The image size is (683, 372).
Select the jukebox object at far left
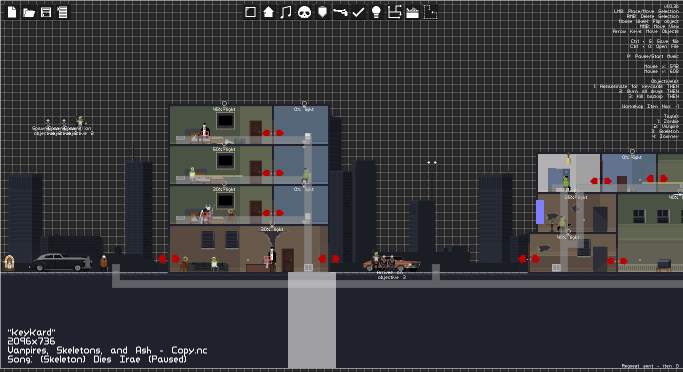click(x=9, y=263)
